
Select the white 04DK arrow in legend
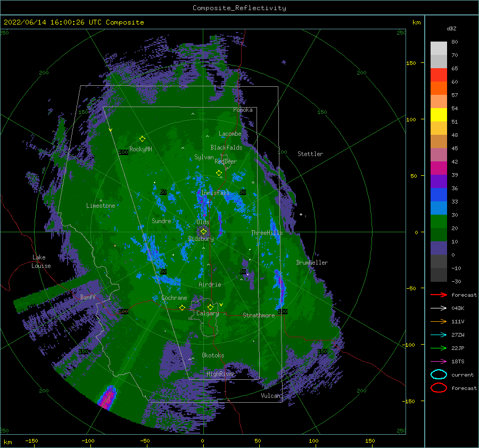(439, 308)
